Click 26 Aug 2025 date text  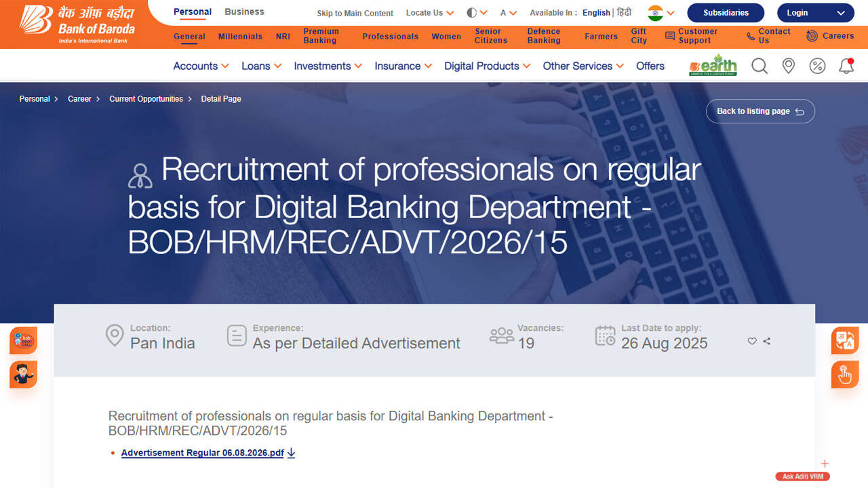tap(664, 343)
